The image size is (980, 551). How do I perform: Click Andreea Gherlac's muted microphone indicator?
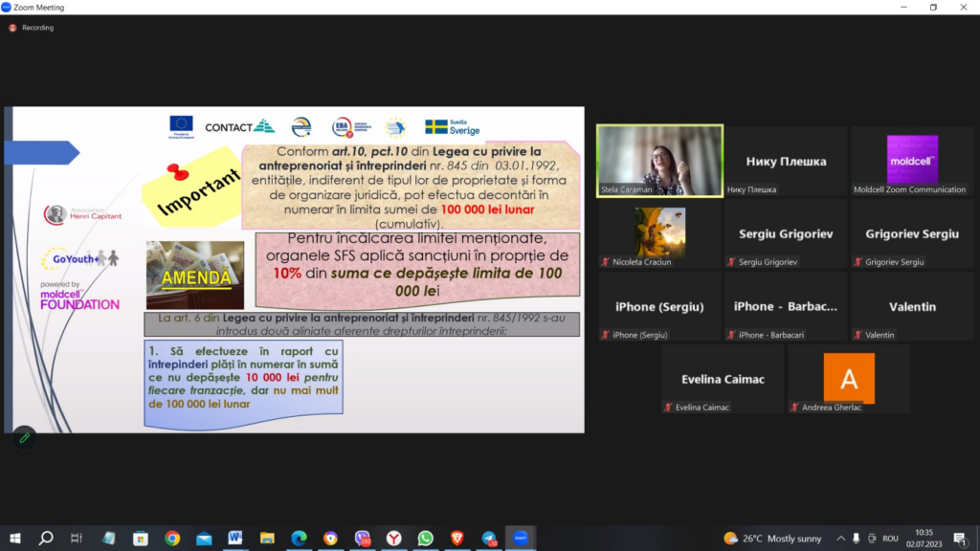[x=794, y=408]
